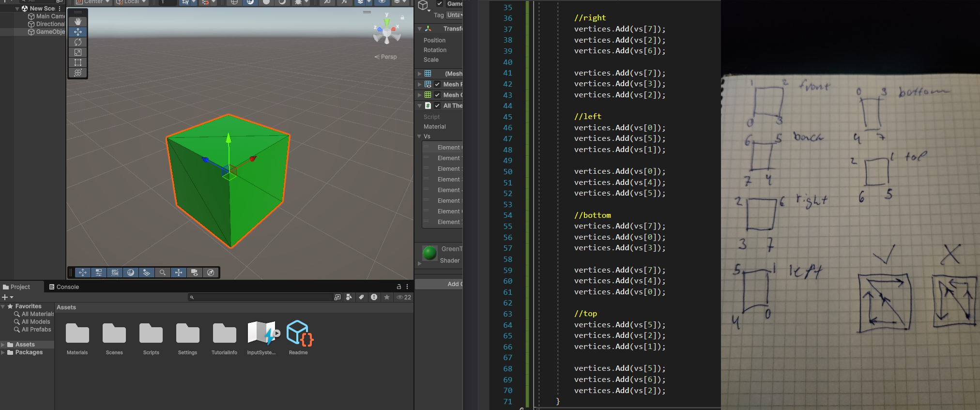Screen dimensions: 980x410
Task: Click search by label tag icon
Action: pyautogui.click(x=361, y=297)
